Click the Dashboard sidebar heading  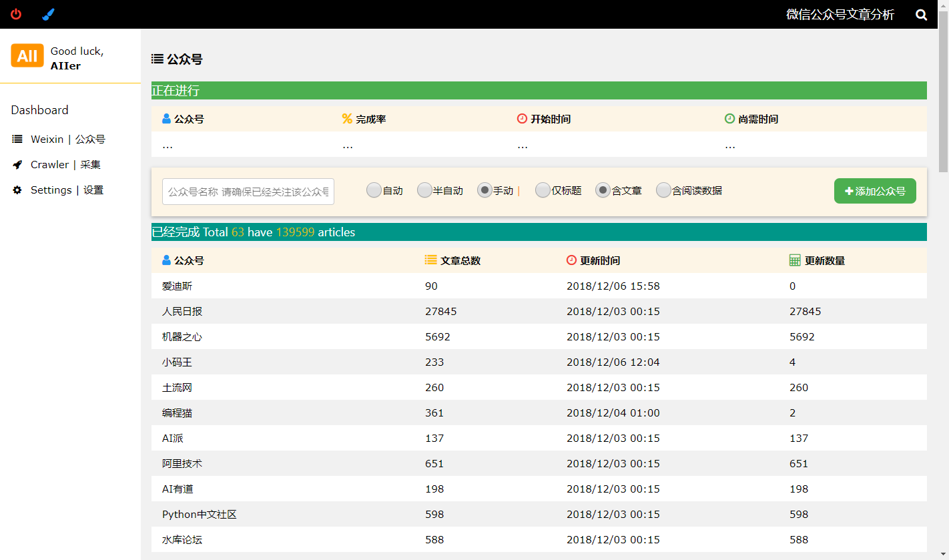(x=39, y=110)
